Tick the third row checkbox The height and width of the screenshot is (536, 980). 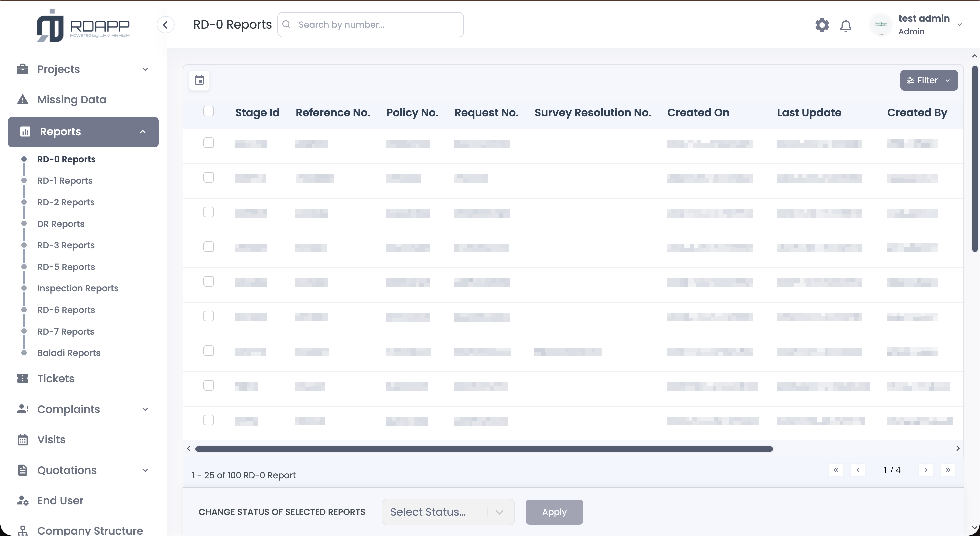pos(208,212)
